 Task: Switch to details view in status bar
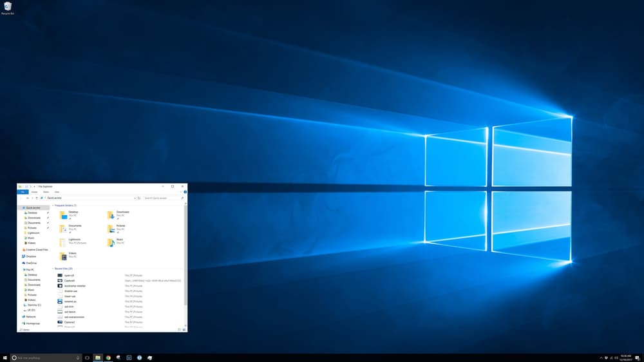(x=180, y=330)
